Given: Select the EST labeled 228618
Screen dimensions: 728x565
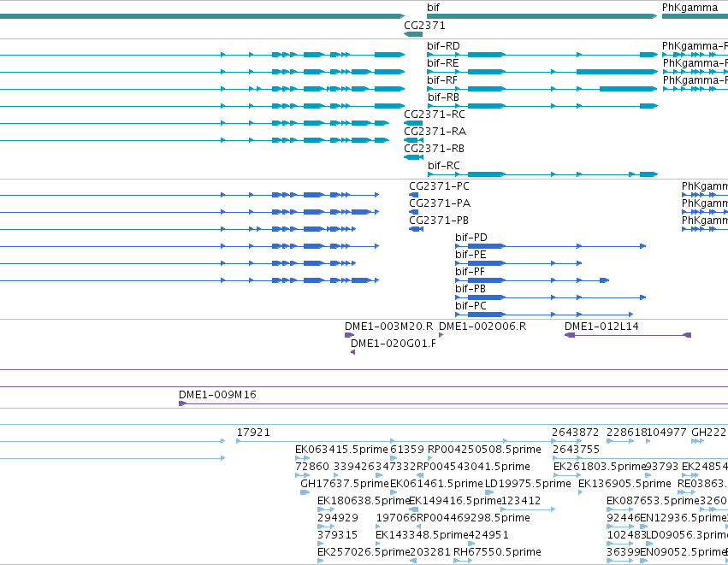Looking at the screenshot, I should [x=626, y=433].
